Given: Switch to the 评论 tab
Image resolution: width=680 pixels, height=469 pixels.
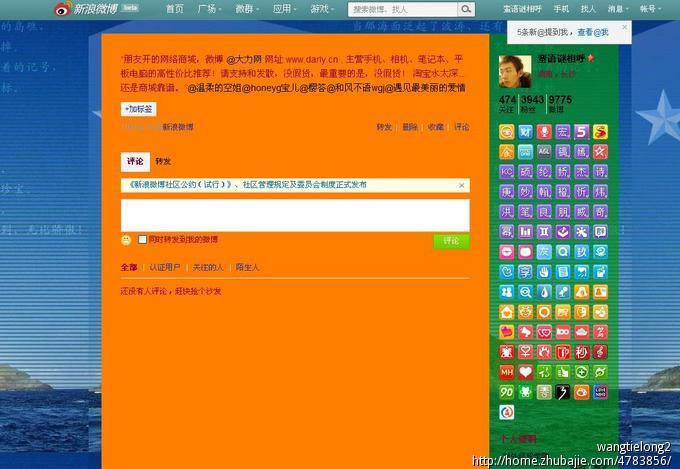Looking at the screenshot, I should [x=135, y=161].
